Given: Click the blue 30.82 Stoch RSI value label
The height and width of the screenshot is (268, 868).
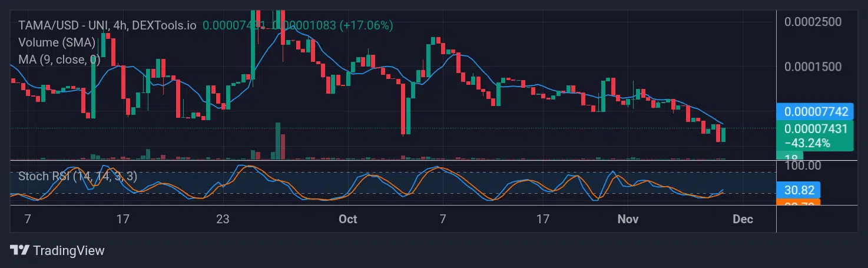Looking at the screenshot, I should 799,190.
